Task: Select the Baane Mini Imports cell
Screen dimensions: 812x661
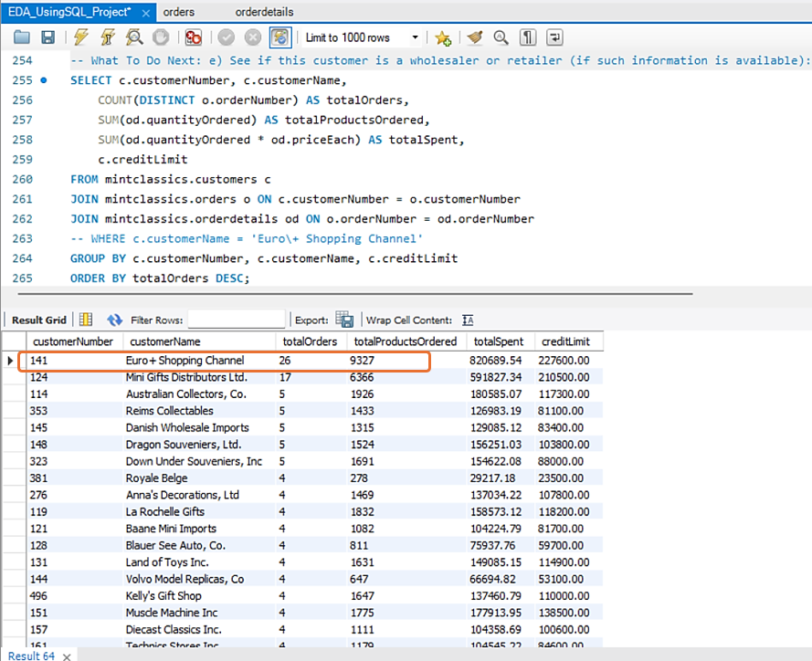Action: pos(199,529)
